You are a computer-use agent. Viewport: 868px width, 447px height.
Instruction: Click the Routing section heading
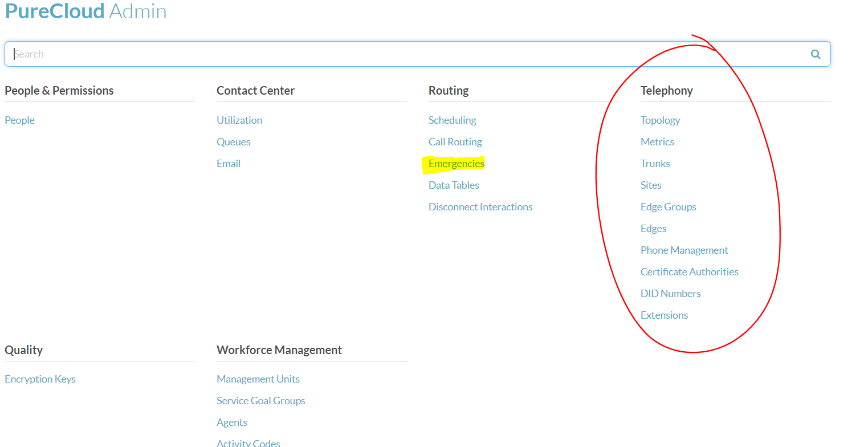449,91
